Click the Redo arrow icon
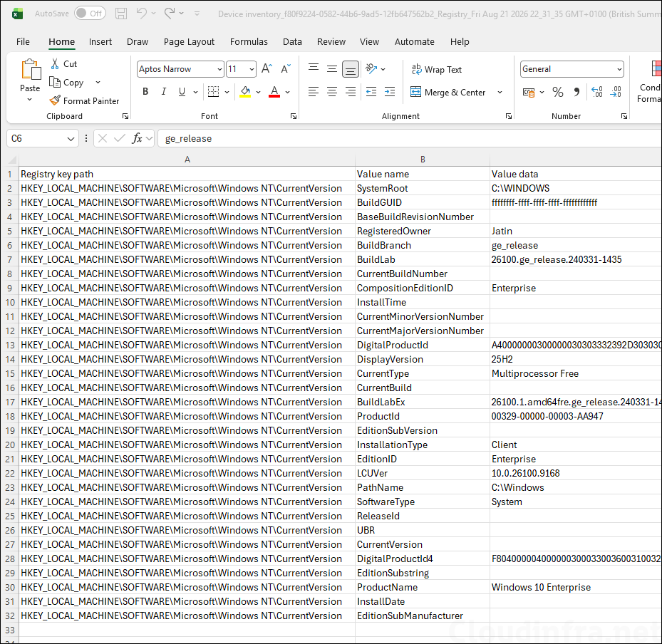This screenshot has width=662, height=644. click(x=170, y=14)
